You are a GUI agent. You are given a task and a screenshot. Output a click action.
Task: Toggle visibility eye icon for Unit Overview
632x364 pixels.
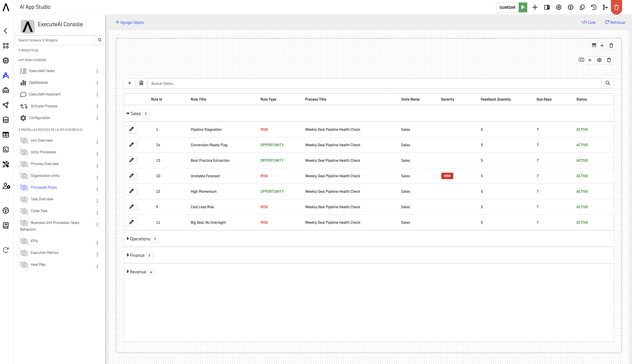[24, 140]
